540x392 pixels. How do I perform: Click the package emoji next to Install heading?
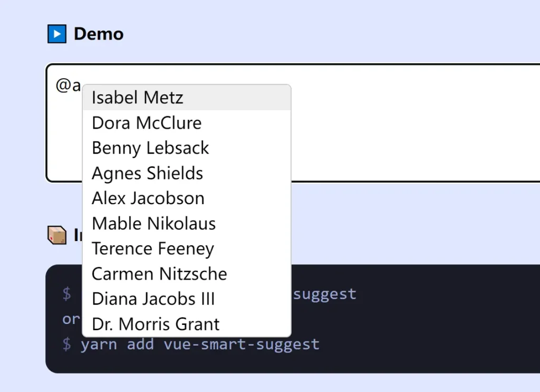click(x=58, y=234)
